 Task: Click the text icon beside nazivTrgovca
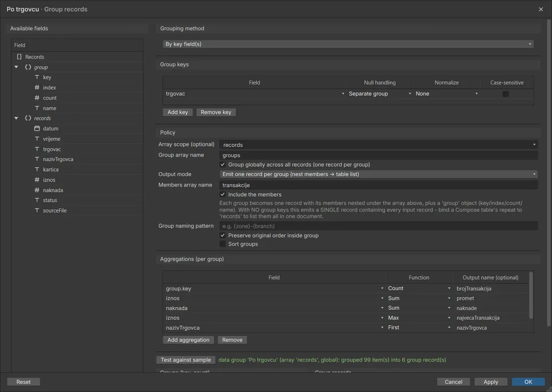(37, 159)
